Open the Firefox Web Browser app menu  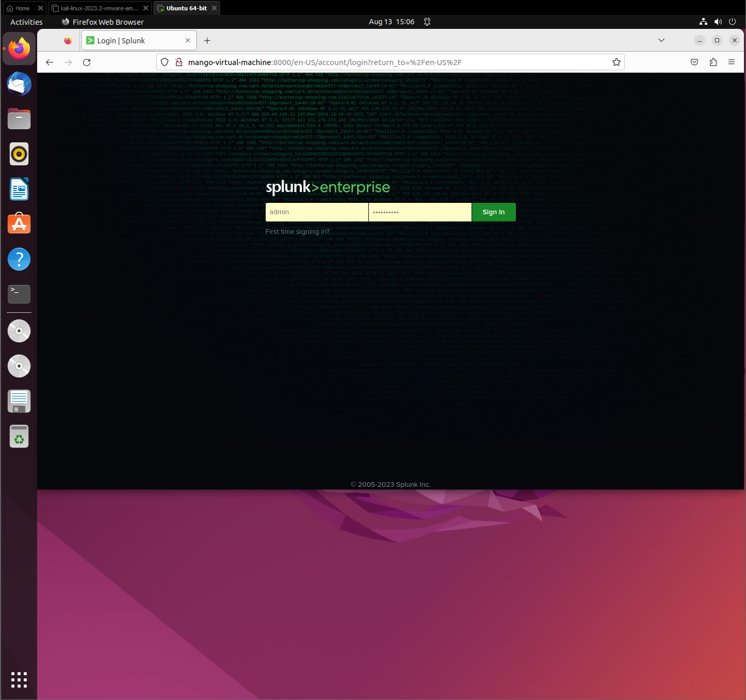pyautogui.click(x=103, y=22)
